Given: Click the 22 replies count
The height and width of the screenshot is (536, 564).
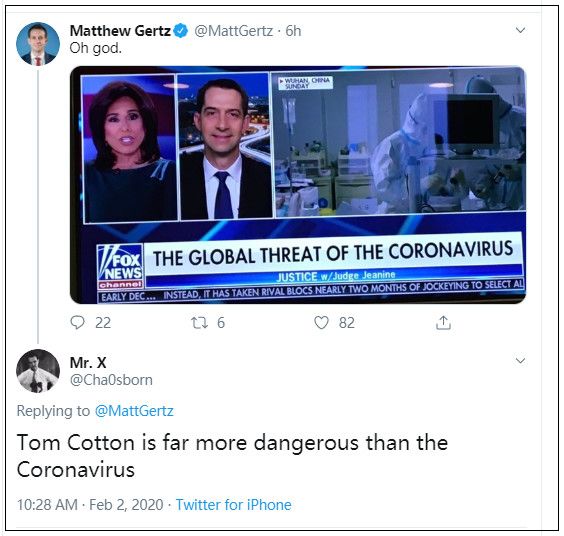Looking at the screenshot, I should [x=103, y=323].
